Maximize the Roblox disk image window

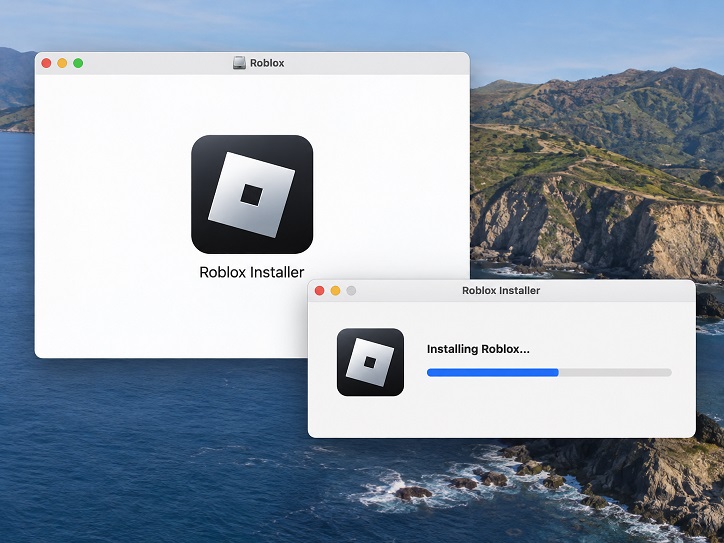(78, 63)
